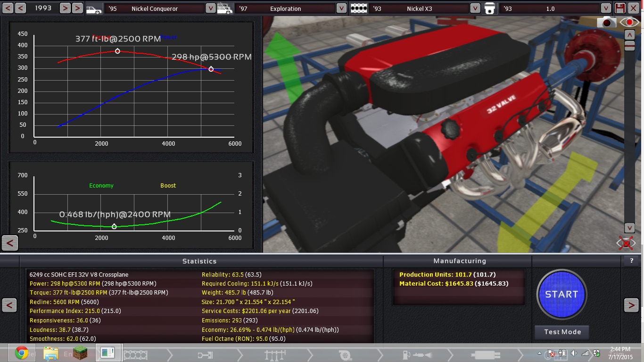Click the blue START button
Image resolution: width=644 pixels, height=362 pixels.
click(561, 294)
